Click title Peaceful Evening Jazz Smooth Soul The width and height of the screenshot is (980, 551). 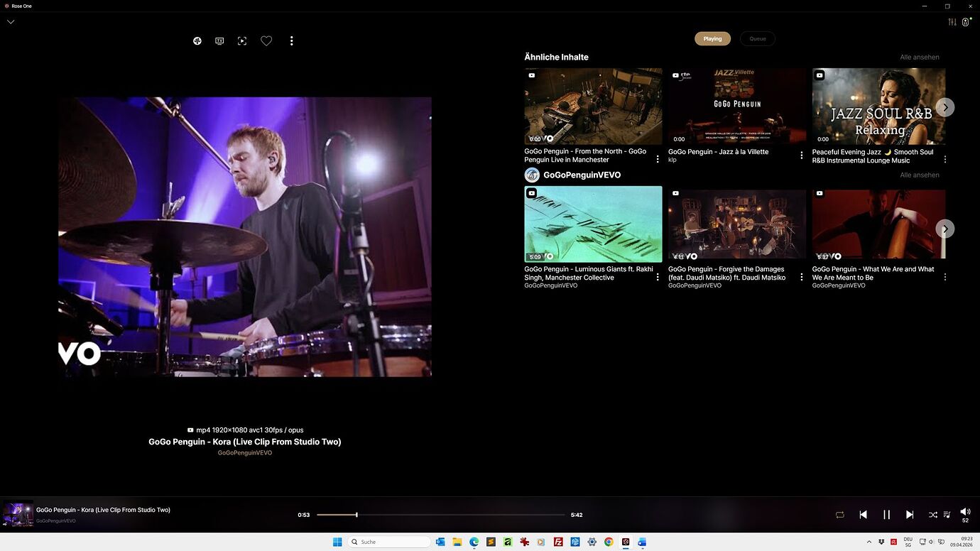click(x=873, y=156)
